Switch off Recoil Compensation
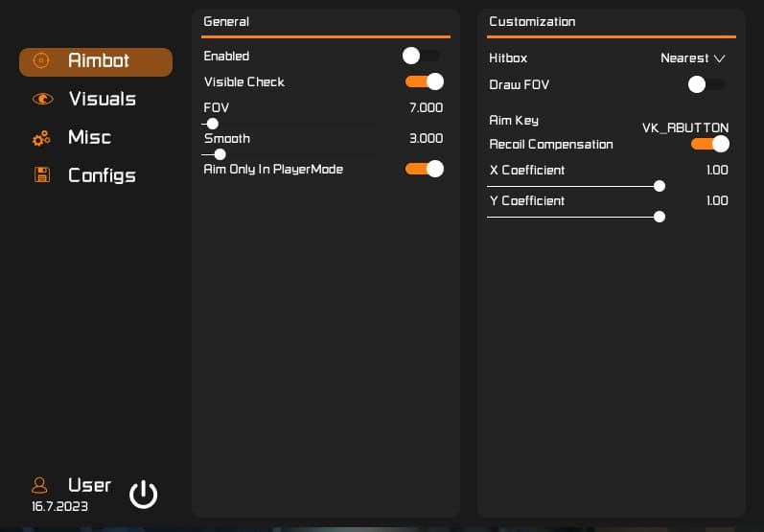The height and width of the screenshot is (532, 764). (x=709, y=144)
